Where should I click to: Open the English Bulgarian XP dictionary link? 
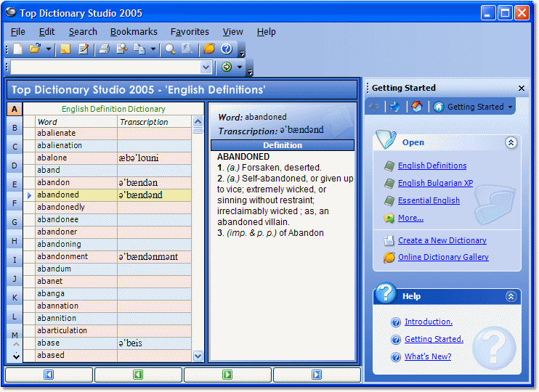coord(435,183)
